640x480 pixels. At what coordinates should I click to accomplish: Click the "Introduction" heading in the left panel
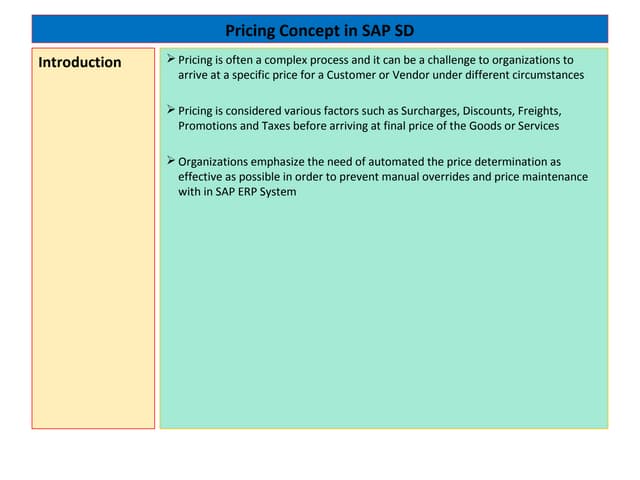80,62
